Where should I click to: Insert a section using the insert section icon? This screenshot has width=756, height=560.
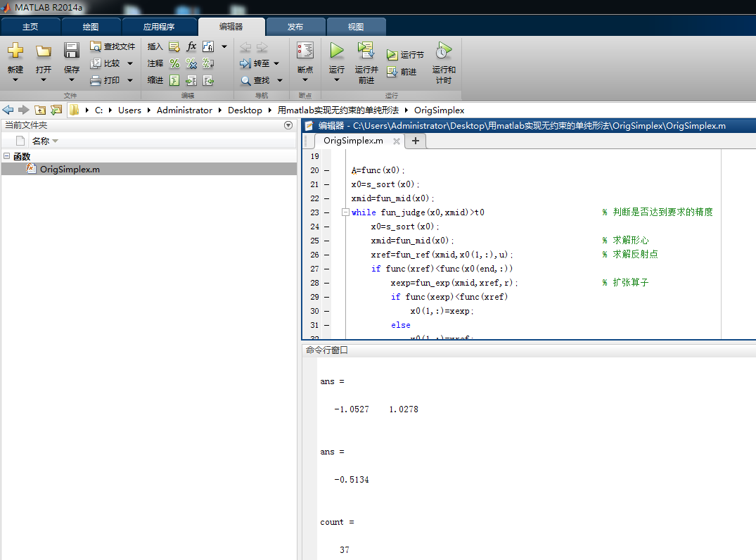[x=174, y=46]
